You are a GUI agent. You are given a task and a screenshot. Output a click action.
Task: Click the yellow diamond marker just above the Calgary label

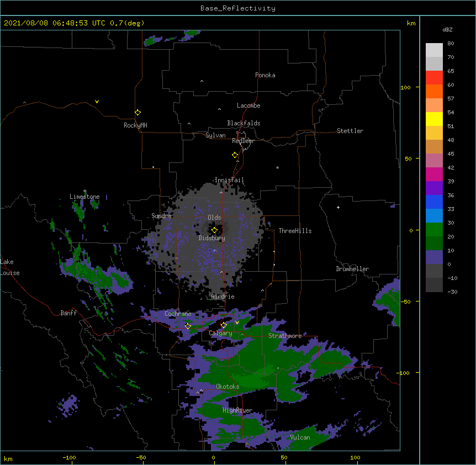tap(224, 325)
